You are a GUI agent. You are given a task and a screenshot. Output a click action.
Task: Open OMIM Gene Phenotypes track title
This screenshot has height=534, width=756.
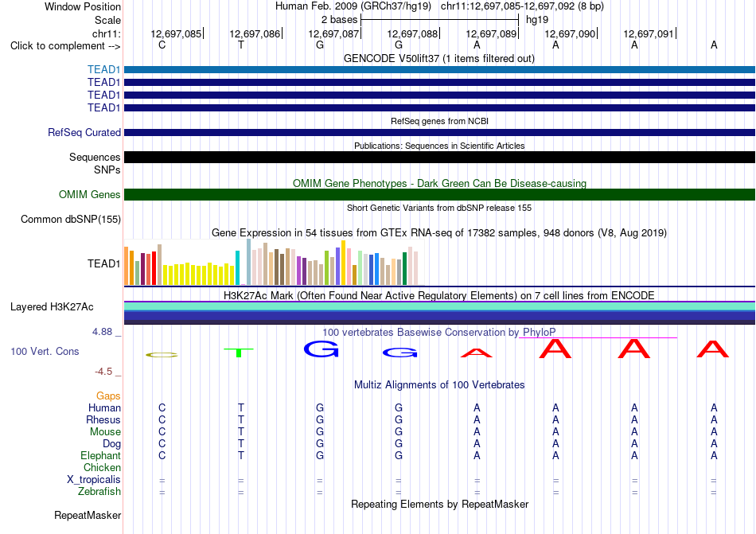(x=439, y=183)
